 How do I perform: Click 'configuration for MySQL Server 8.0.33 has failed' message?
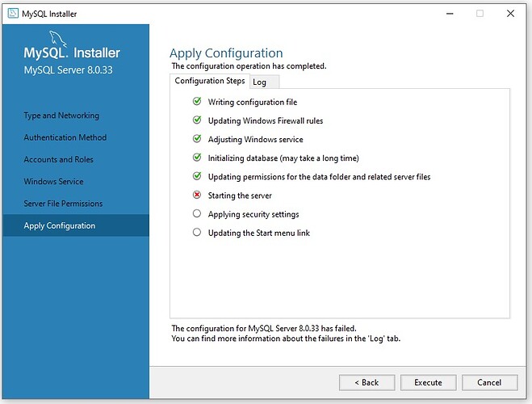point(264,328)
